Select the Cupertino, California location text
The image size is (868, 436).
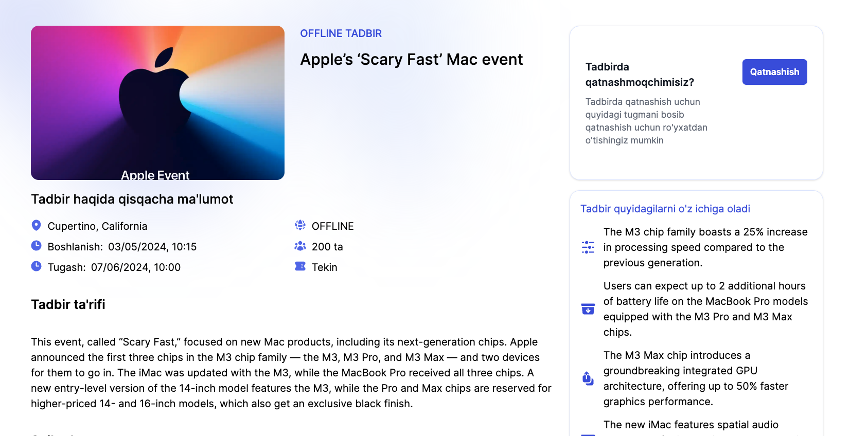click(x=97, y=226)
